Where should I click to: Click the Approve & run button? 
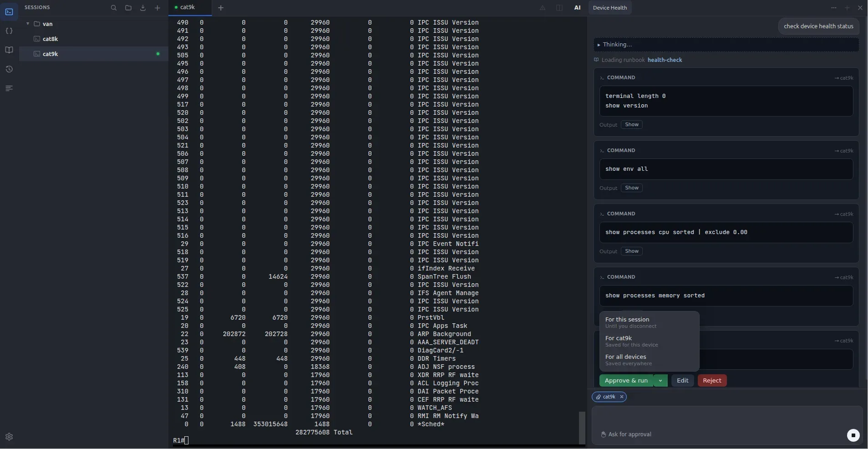(x=626, y=381)
